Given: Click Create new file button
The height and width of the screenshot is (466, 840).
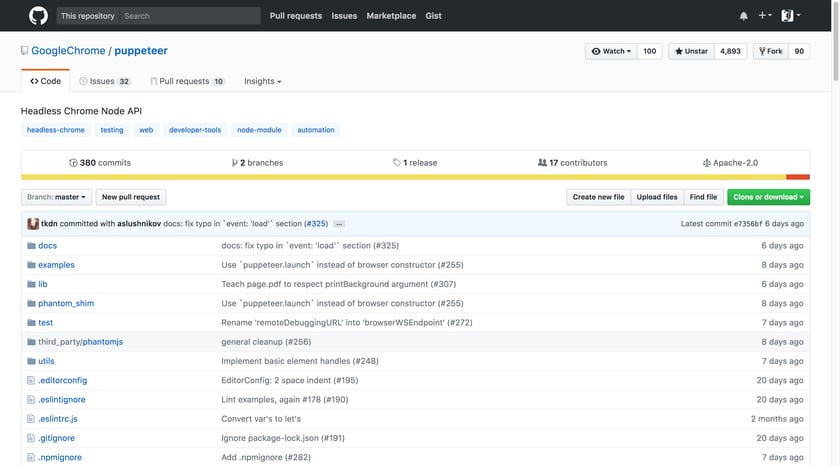Looking at the screenshot, I should click(x=598, y=197).
